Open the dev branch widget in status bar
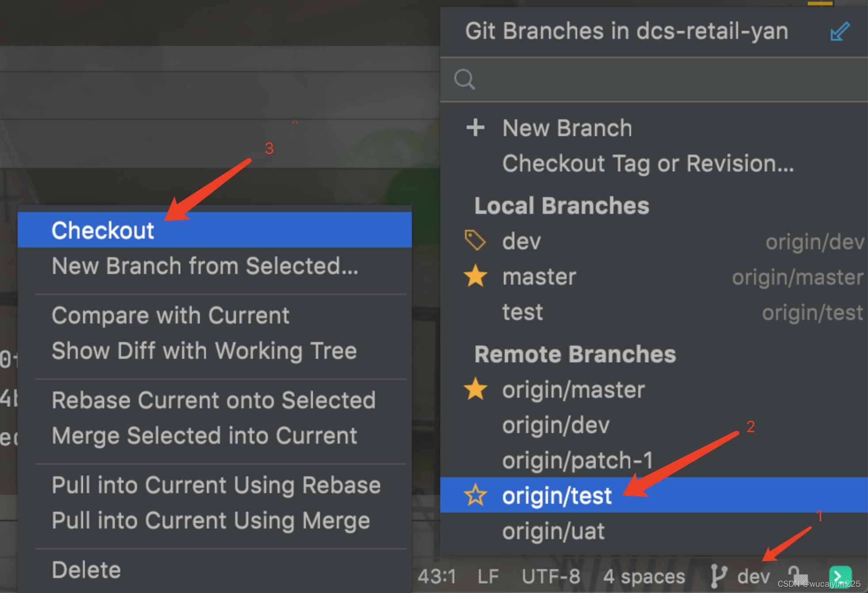This screenshot has height=593, width=868. point(741,576)
